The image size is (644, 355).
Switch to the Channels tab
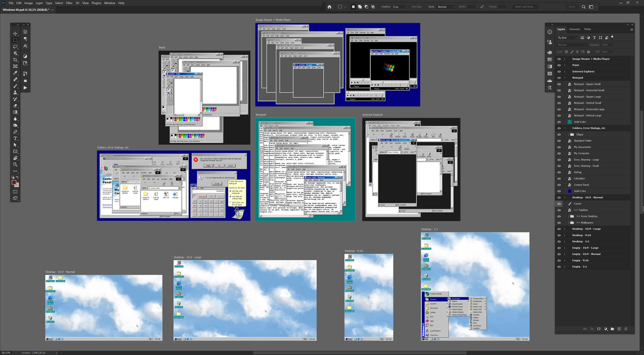coord(574,29)
